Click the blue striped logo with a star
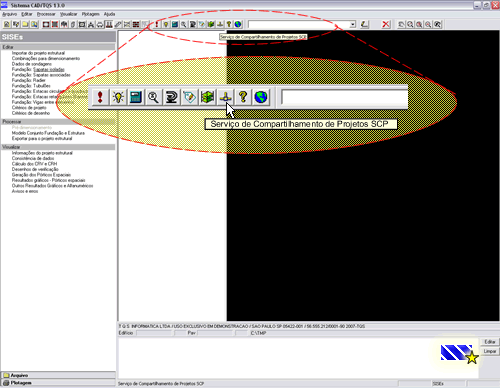Screen dimensions: 500x388 tap(459, 353)
